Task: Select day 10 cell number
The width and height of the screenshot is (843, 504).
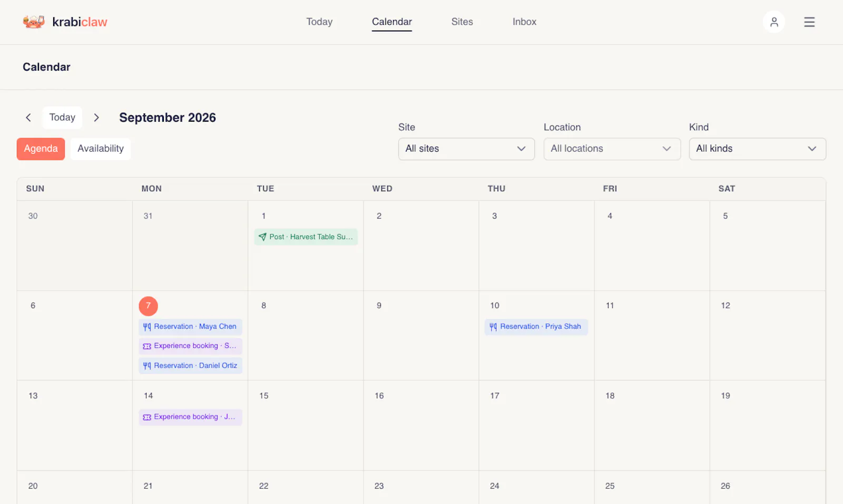Action: coord(495,305)
